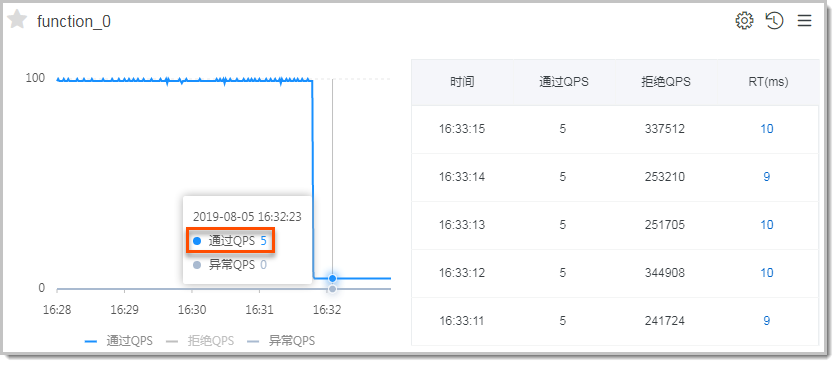Open the hamburger menu icon

pyautogui.click(x=804, y=21)
